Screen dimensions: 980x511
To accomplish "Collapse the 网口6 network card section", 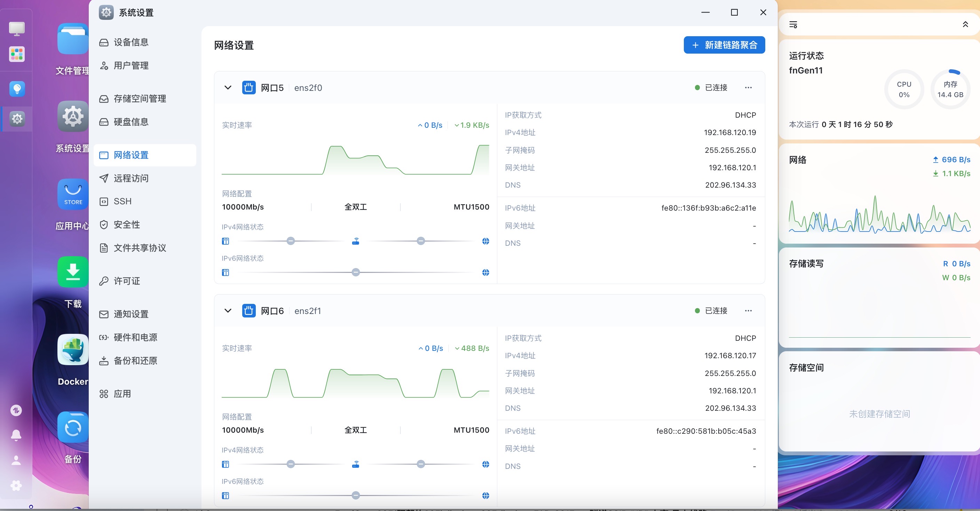I will click(x=228, y=311).
